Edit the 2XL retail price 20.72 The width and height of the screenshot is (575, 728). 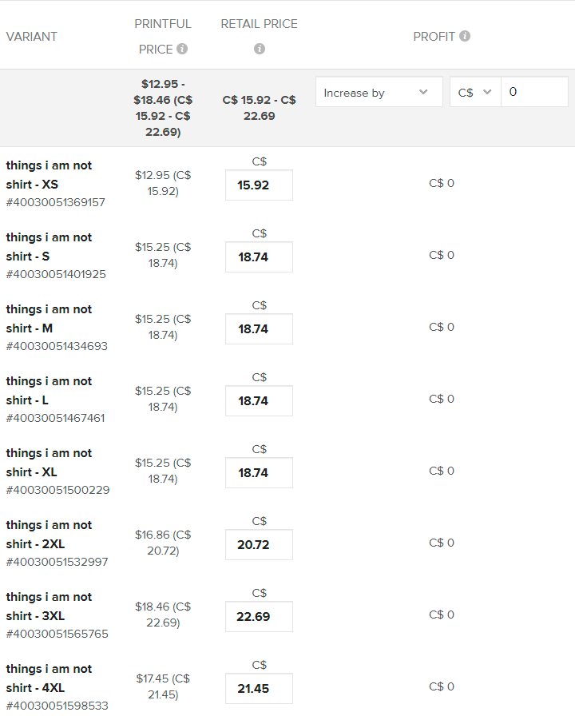tap(259, 545)
